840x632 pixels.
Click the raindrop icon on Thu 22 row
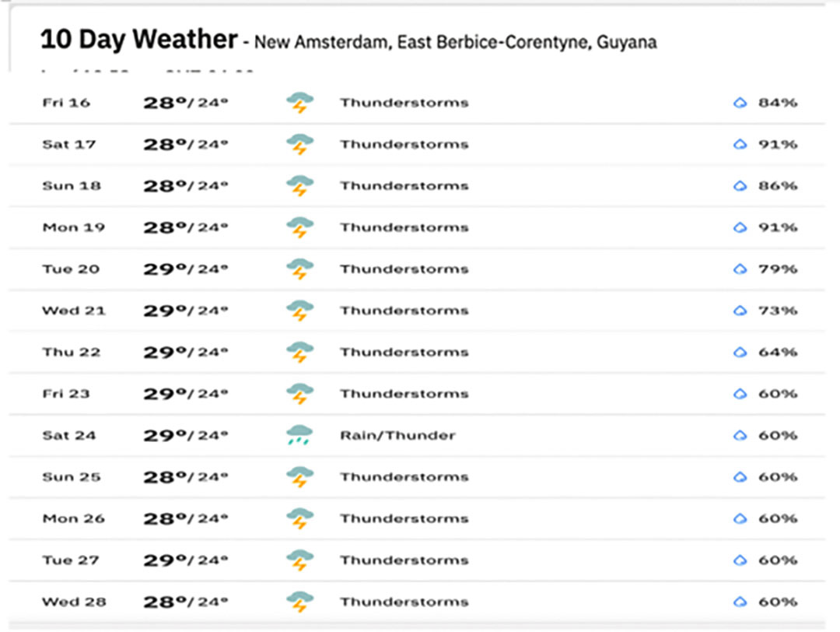pos(740,352)
